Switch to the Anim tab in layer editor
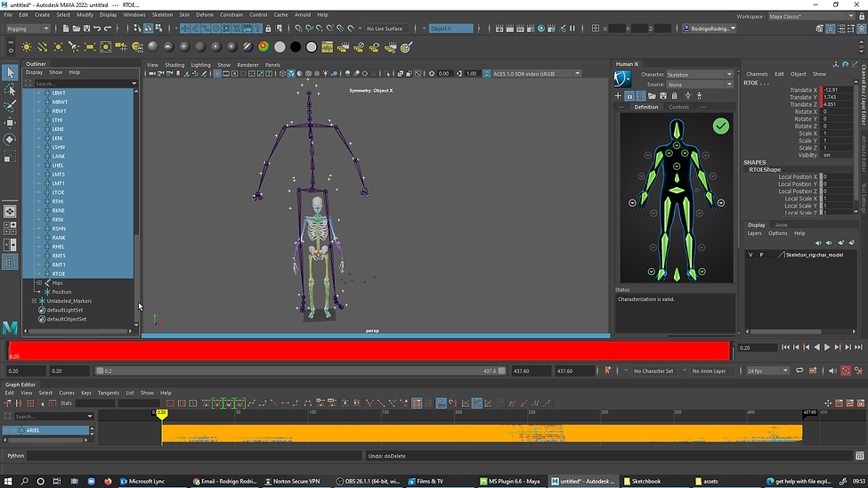 click(x=781, y=225)
